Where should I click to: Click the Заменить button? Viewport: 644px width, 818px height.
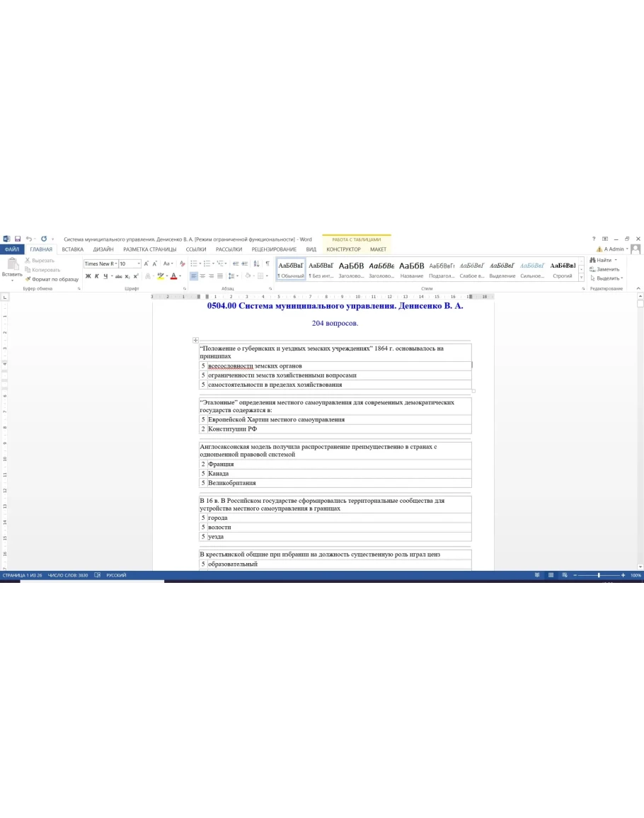click(x=605, y=269)
